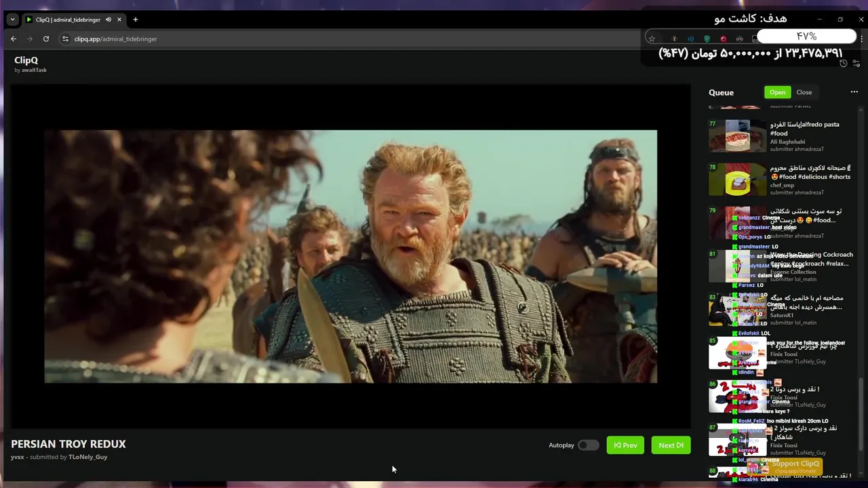Image resolution: width=868 pixels, height=488 pixels.
Task: Mute the tab via its speaker icon
Action: click(x=108, y=20)
